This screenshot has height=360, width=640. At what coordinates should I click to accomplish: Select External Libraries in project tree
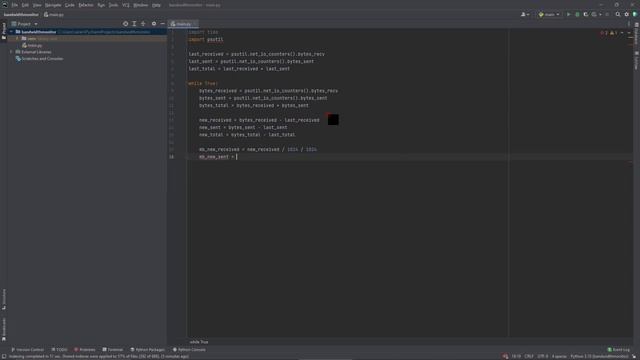point(33,52)
